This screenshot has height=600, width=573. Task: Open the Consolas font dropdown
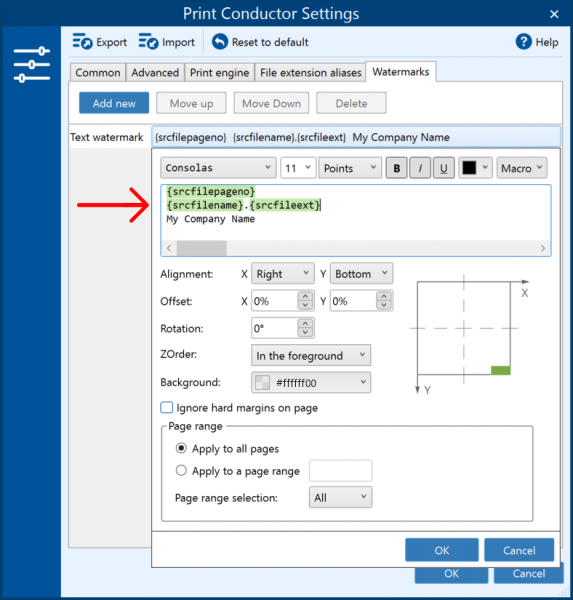pos(218,168)
